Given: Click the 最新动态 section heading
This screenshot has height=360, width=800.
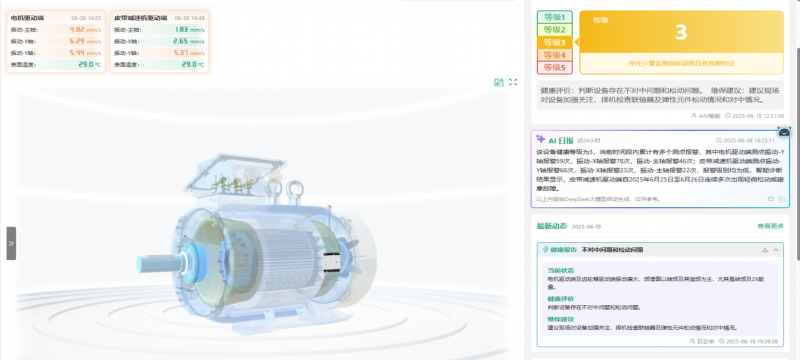Looking at the screenshot, I should [552, 226].
